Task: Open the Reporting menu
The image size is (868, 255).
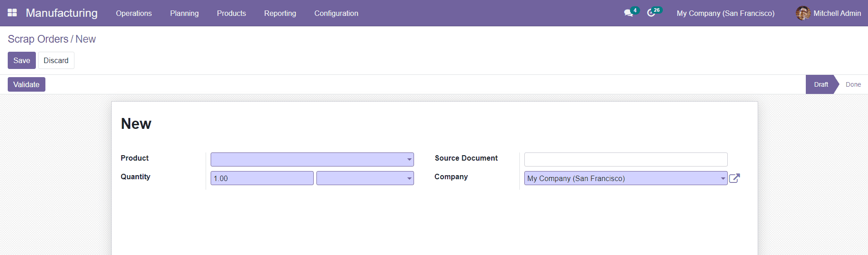Action: coord(280,13)
